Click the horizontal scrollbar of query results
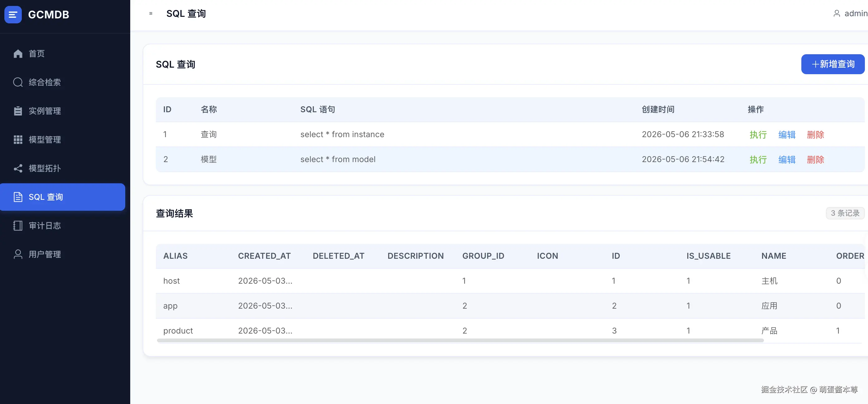 [460, 341]
